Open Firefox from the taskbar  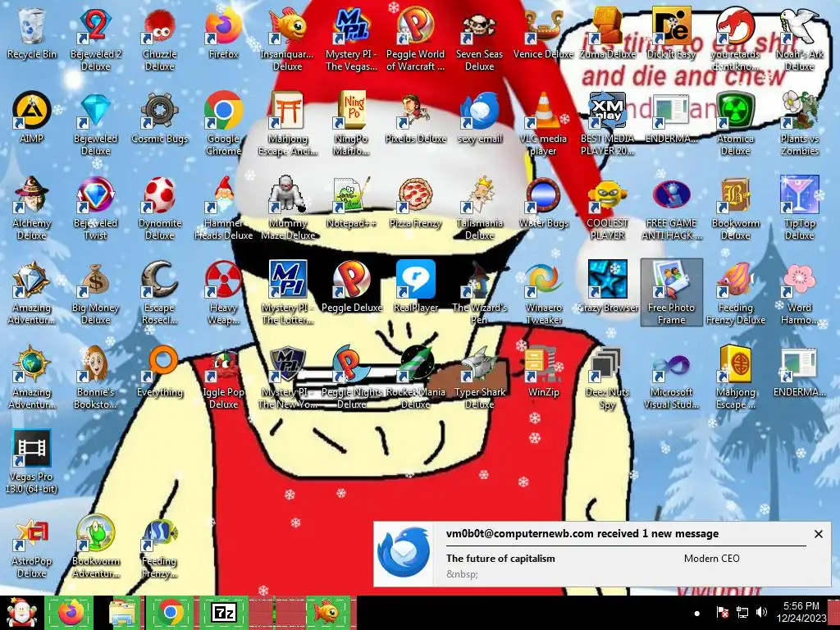71,613
